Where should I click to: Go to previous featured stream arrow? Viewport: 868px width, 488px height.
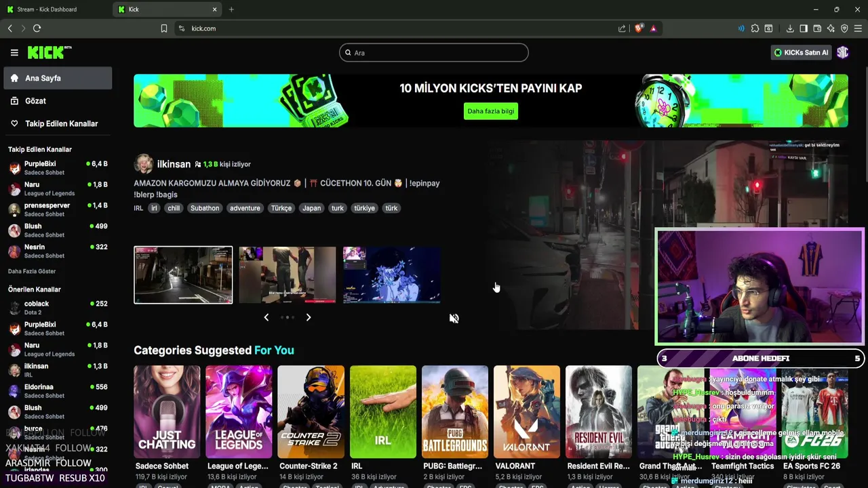pos(266,317)
